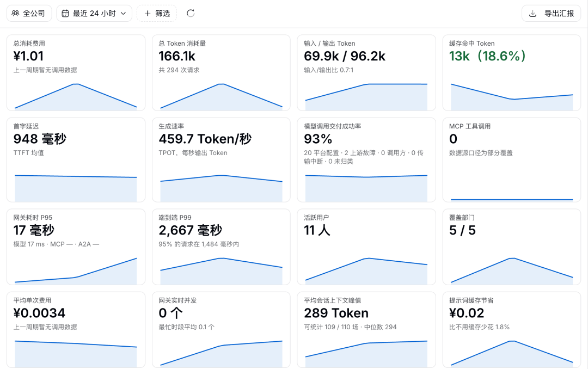Click the 网关实时并发 card title

coord(177,300)
